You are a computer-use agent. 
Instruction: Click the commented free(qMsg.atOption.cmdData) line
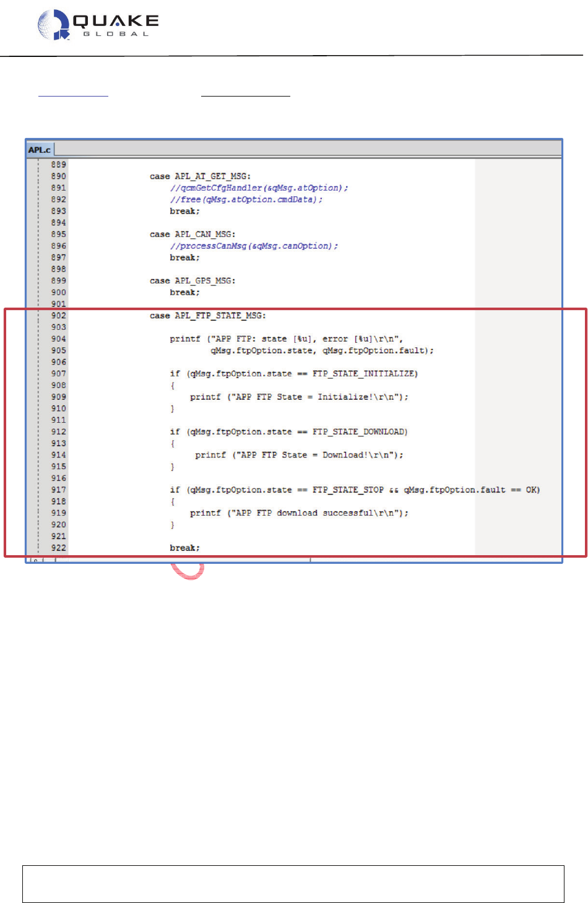pyautogui.click(x=246, y=199)
